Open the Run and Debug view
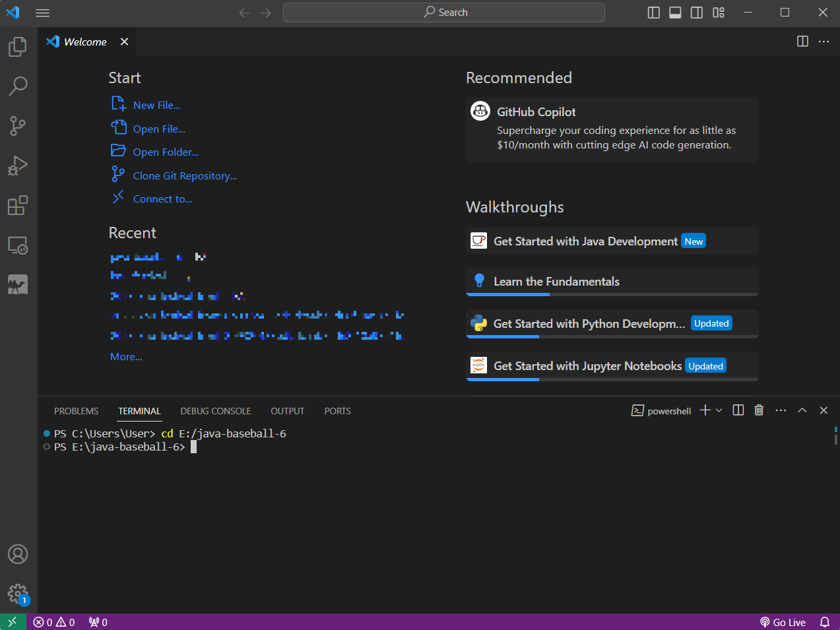 click(x=18, y=165)
